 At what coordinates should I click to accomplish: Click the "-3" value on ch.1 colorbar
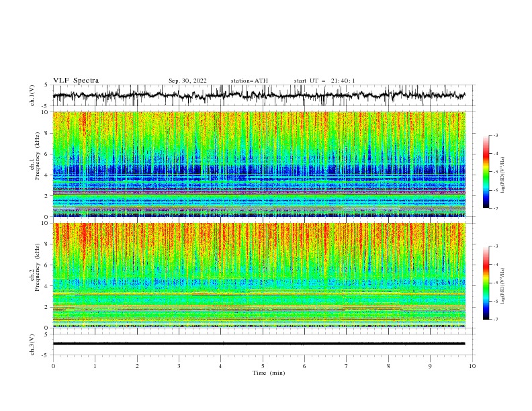coord(496,135)
